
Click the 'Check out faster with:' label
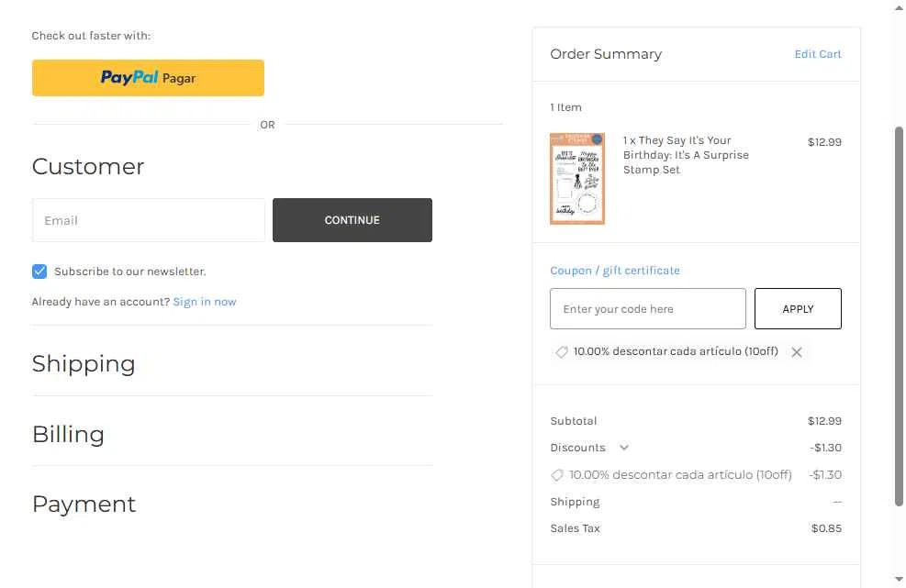point(91,36)
